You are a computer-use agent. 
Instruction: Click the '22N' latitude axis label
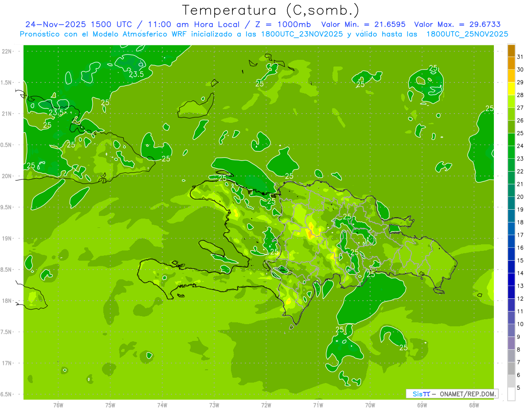coord(7,51)
